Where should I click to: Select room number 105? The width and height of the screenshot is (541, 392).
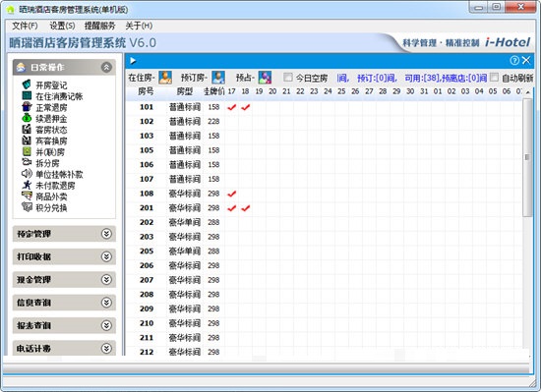(147, 150)
